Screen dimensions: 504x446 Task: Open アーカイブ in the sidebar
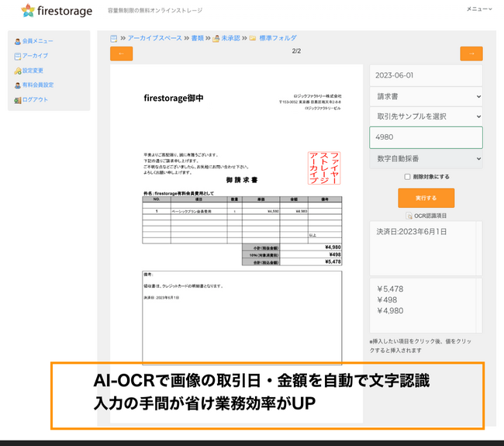tap(35, 56)
